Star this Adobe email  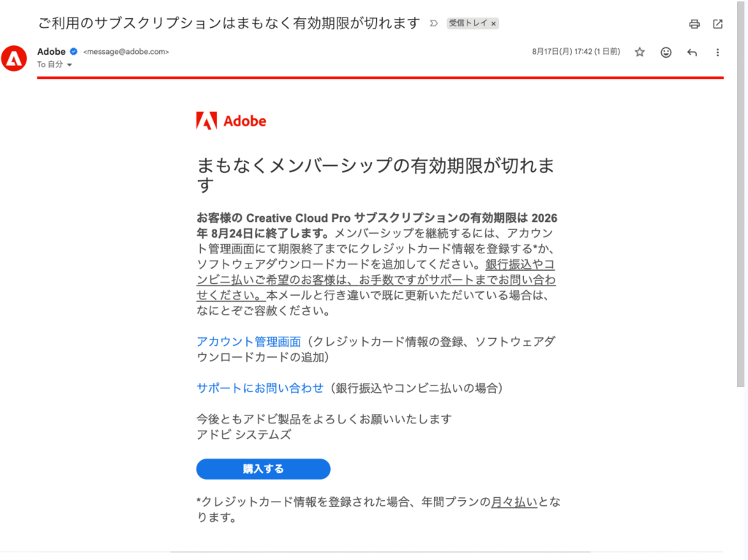[x=640, y=52]
